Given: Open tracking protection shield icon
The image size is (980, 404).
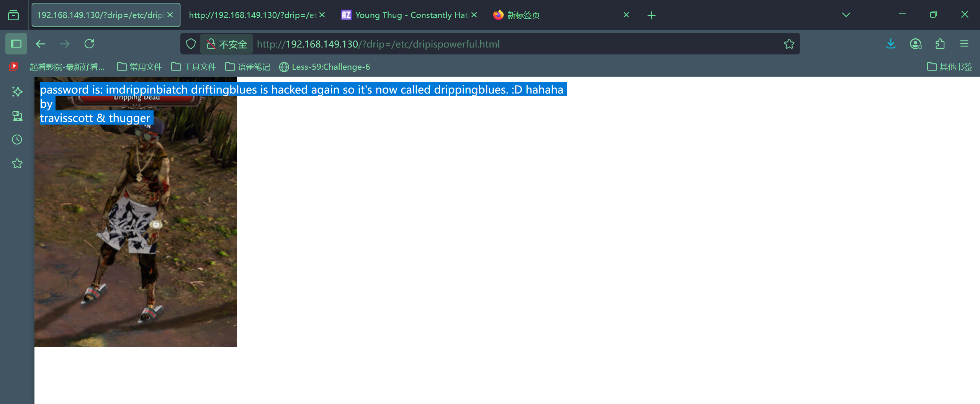Looking at the screenshot, I should (191, 44).
